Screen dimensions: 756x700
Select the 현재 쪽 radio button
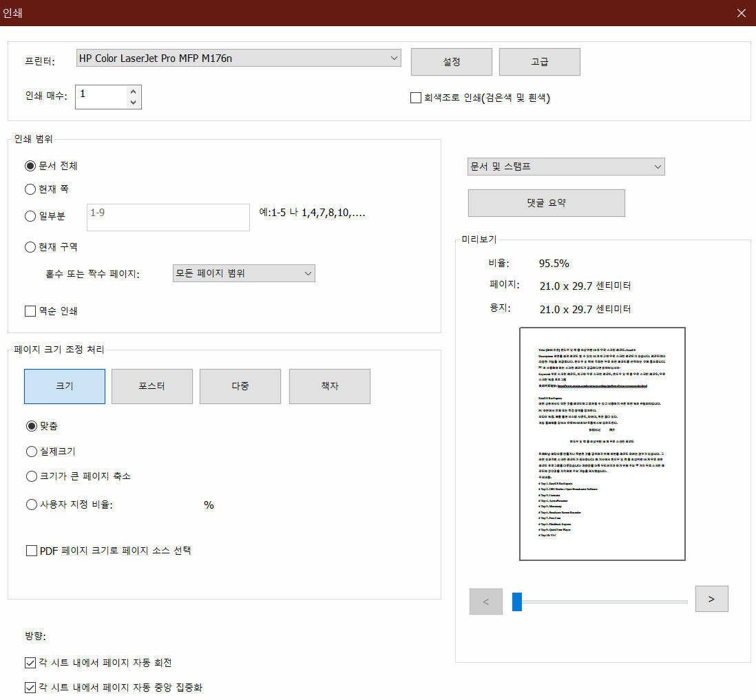pyautogui.click(x=30, y=189)
